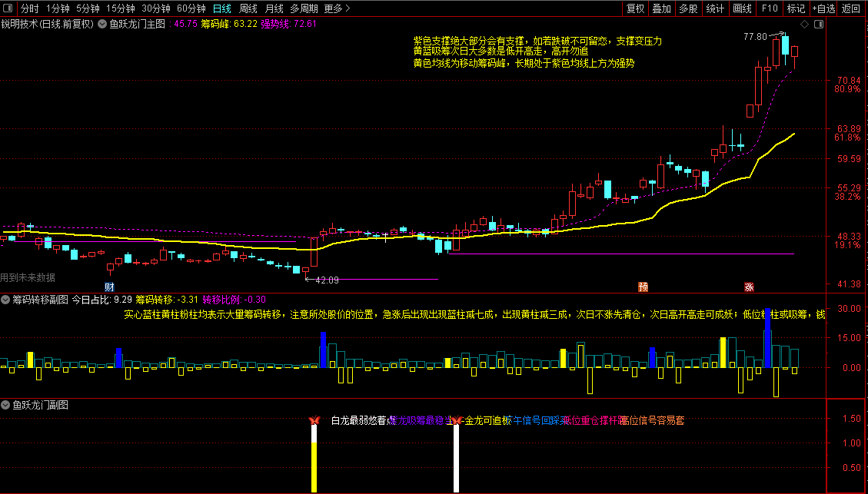
Task: Open the 筹码转移副图 indicator dropdown
Action: click(5, 300)
